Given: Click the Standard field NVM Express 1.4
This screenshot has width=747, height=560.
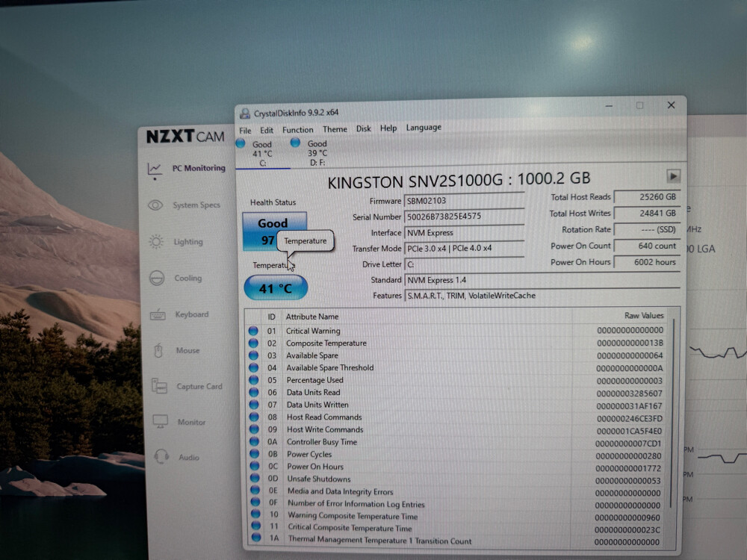Looking at the screenshot, I should tap(542, 280).
